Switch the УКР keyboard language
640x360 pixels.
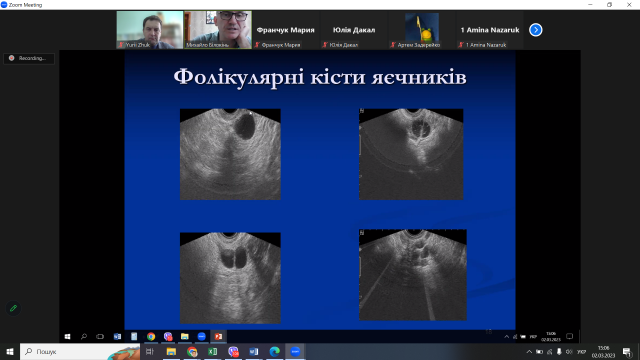[x=582, y=351]
